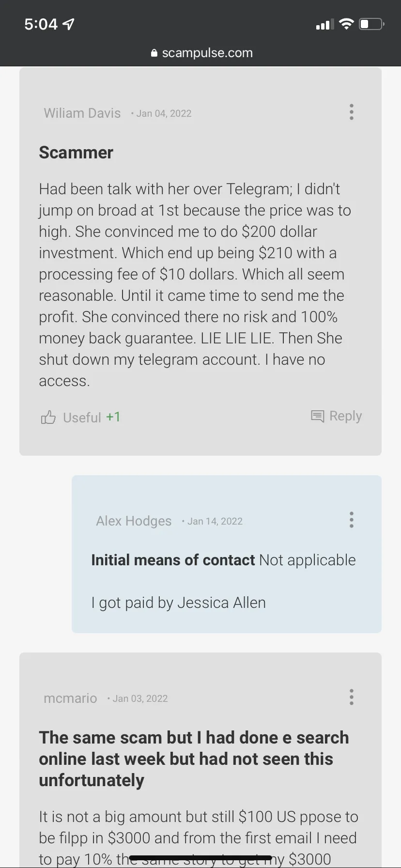This screenshot has height=868, width=401.
Task: Tap the scampulse.com address bar
Action: click(x=202, y=53)
